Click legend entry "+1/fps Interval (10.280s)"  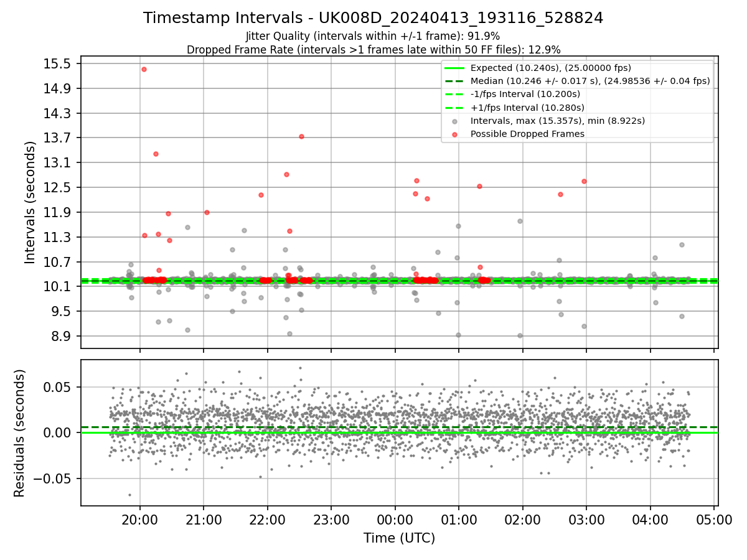coord(527,108)
